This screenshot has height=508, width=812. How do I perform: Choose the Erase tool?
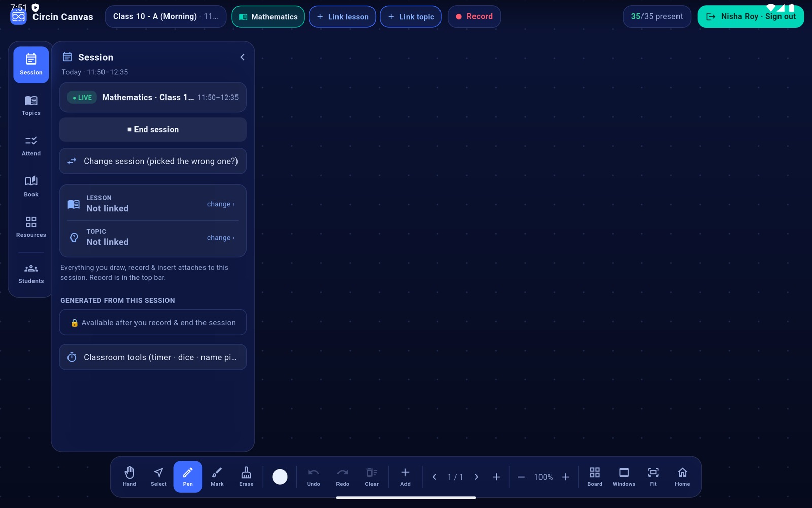tap(246, 477)
